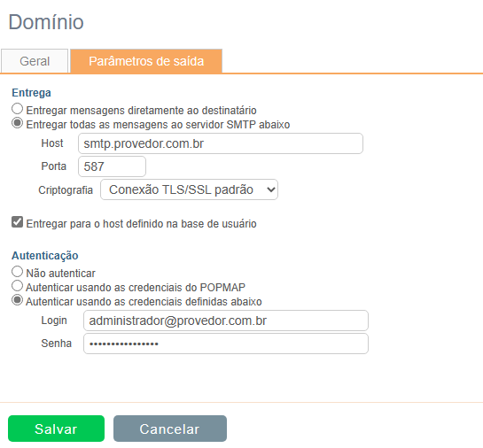Switch to the Geral tab
The height and width of the screenshot is (448, 483).
pyautogui.click(x=35, y=61)
